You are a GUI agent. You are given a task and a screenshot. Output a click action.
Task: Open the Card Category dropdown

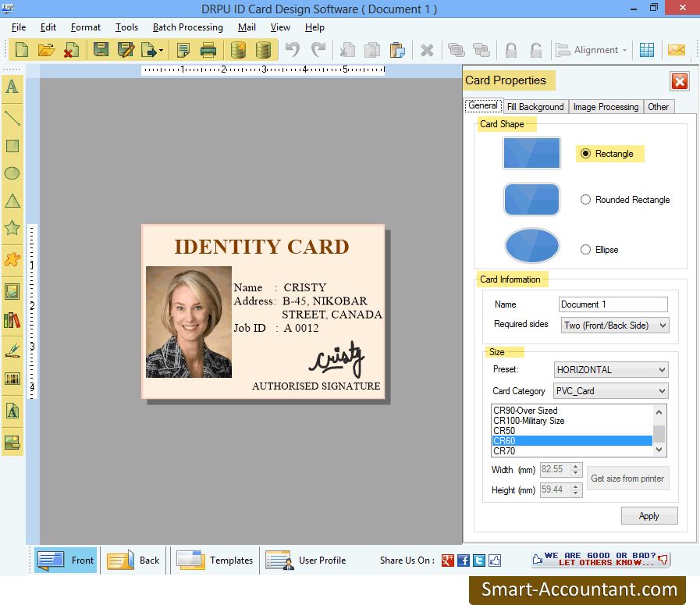611,391
